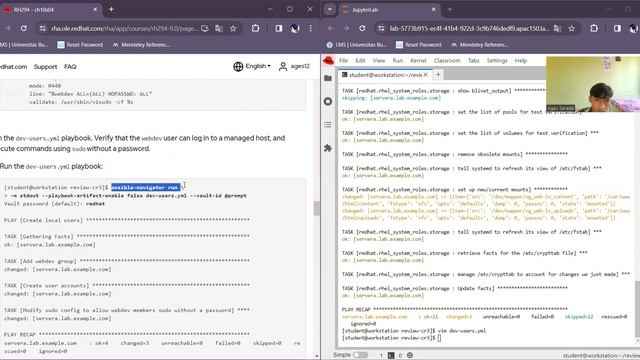
Task: Open the Kernel menu in JupyterLab
Action: [x=418, y=60]
